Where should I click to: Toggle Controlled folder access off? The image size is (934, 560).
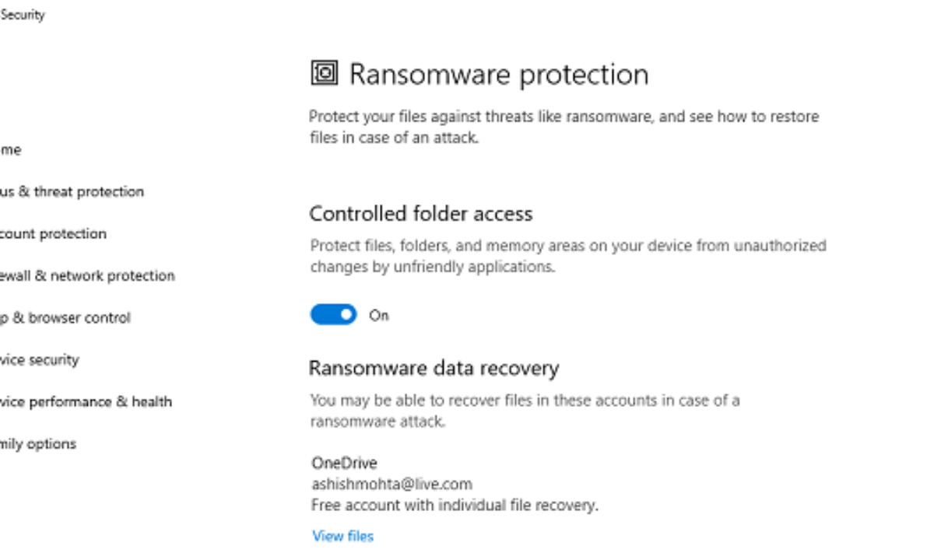point(334,315)
